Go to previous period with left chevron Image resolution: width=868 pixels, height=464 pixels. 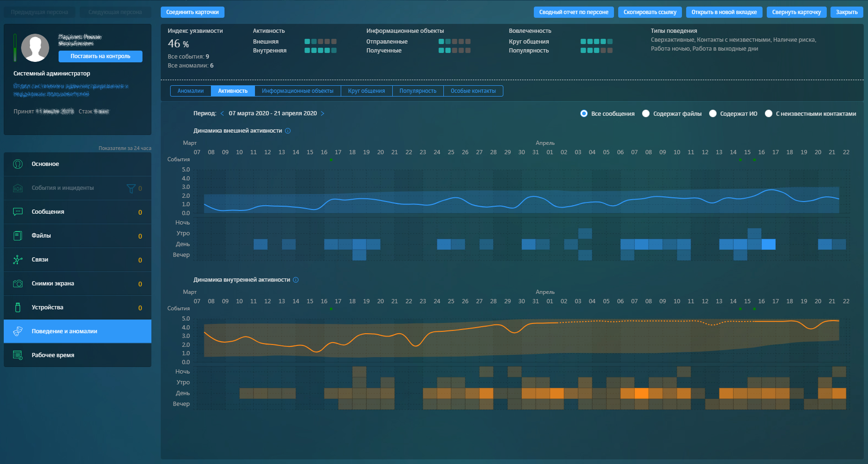(222, 113)
